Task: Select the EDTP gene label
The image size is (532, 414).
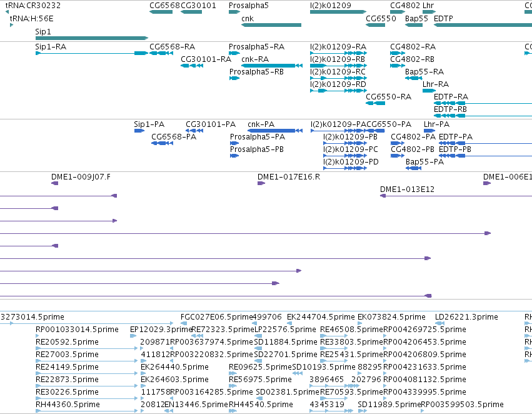Action: point(443,18)
